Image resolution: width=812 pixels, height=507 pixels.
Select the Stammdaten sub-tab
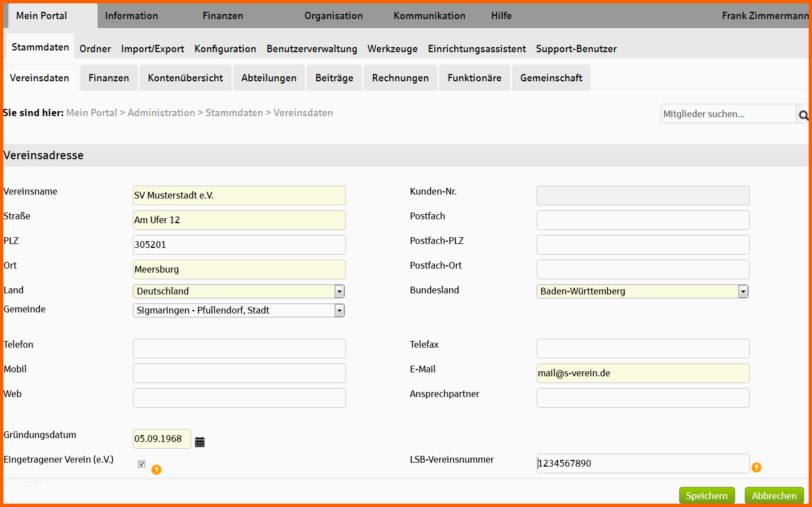click(40, 47)
